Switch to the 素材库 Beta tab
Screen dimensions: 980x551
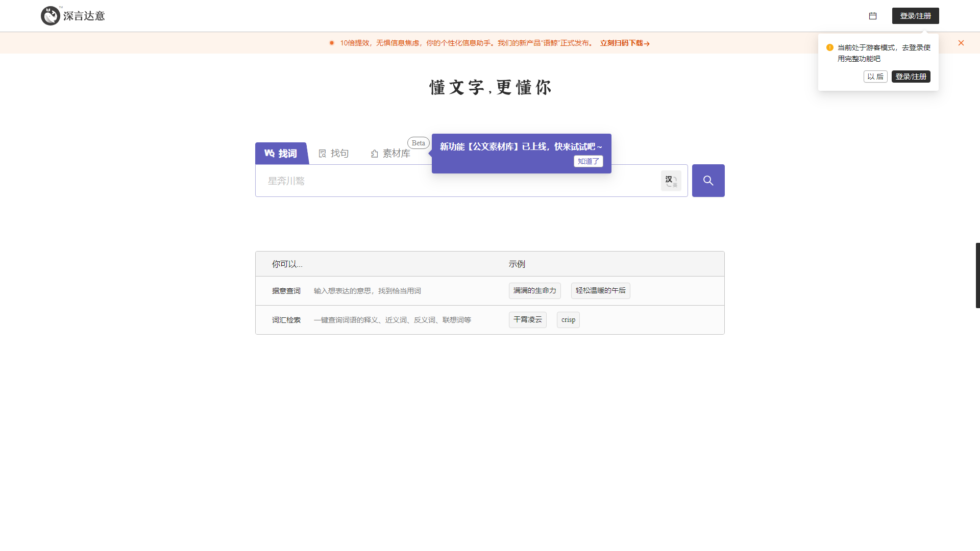coord(397,153)
